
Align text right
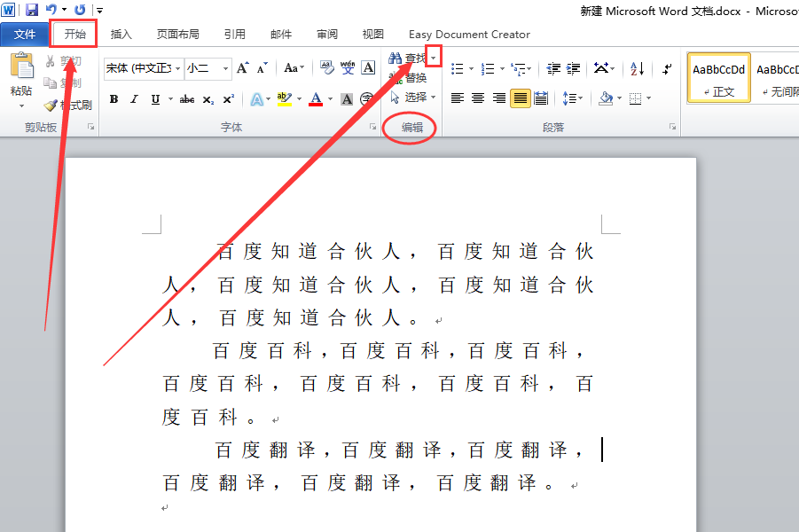[x=498, y=98]
